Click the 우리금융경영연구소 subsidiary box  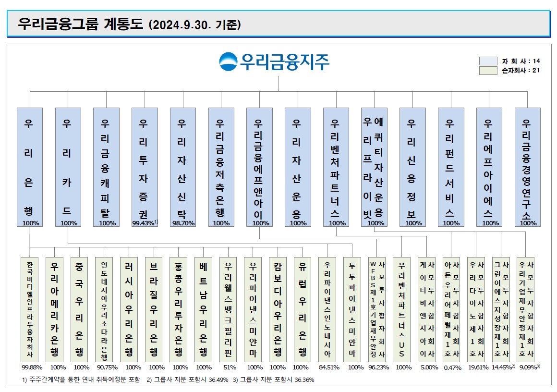(x=528, y=167)
